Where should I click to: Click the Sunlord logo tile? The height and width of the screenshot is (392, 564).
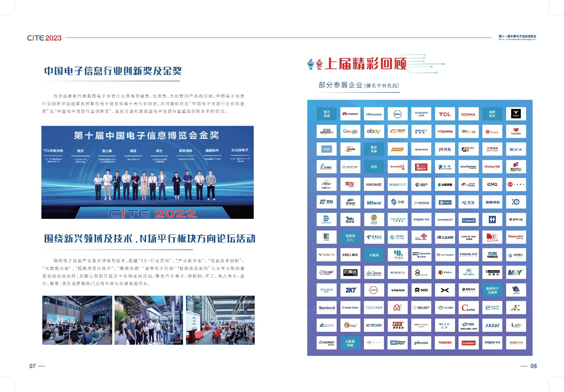pyautogui.click(x=327, y=308)
